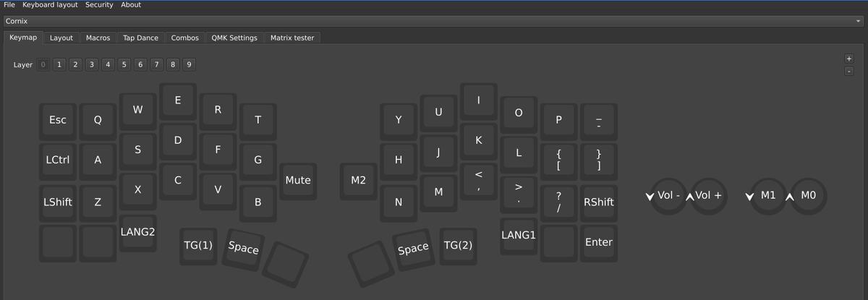The width and height of the screenshot is (868, 300).
Task: Select the LCtrl key
Action: 58,160
